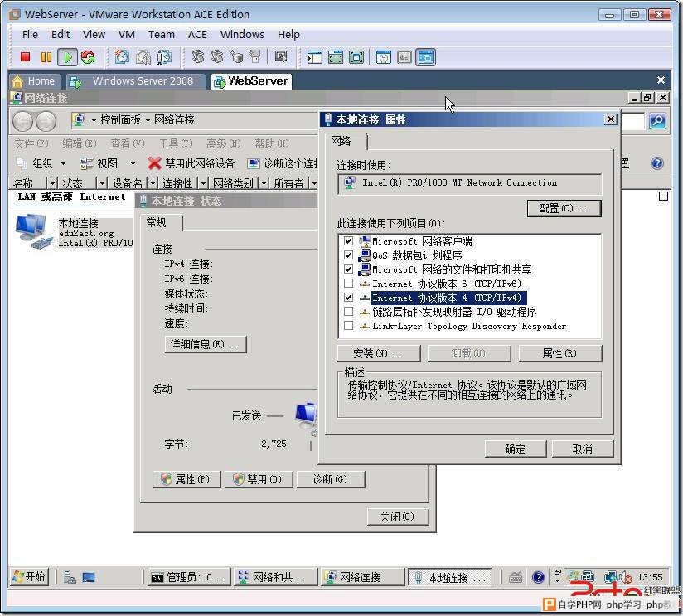Open the 名称 column filter dropdown
Viewport: 683px width, 616px height.
coord(52,183)
